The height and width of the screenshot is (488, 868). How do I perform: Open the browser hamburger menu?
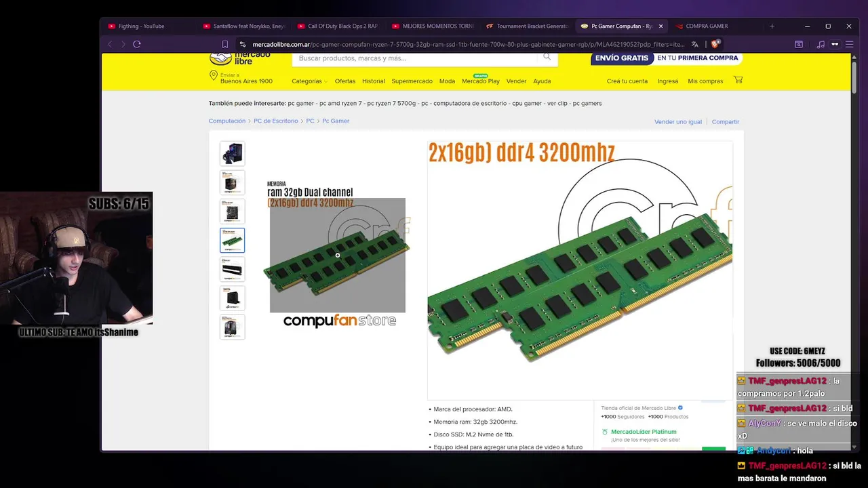[848, 44]
